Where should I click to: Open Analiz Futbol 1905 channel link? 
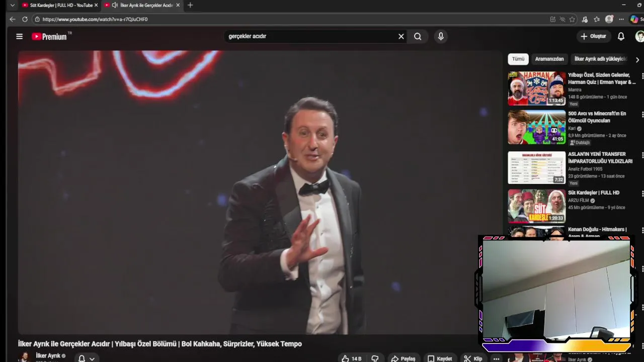tap(585, 169)
